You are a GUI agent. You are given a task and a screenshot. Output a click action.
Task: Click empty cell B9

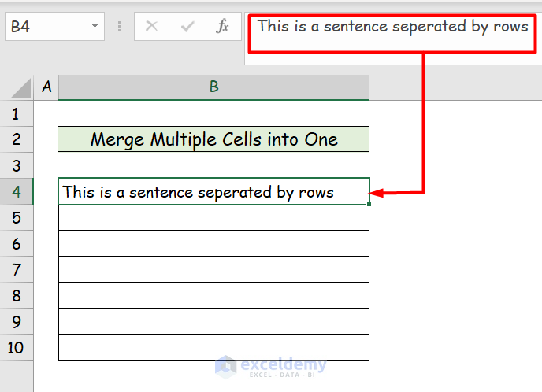tap(213, 321)
